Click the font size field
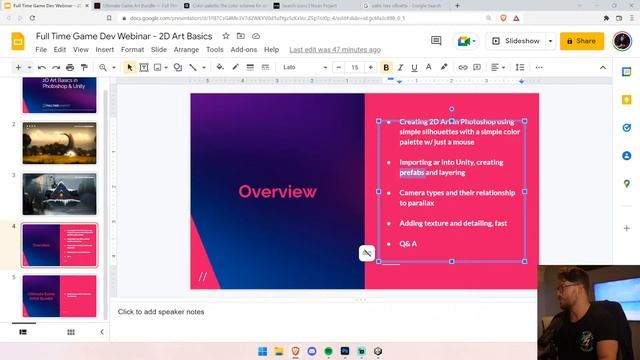The height and width of the screenshot is (360, 640). [x=355, y=67]
